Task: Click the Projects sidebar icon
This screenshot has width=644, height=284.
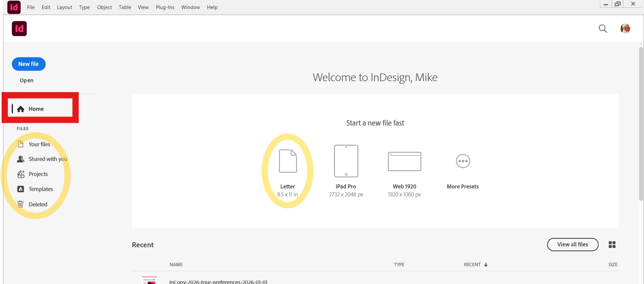Action: click(x=21, y=174)
